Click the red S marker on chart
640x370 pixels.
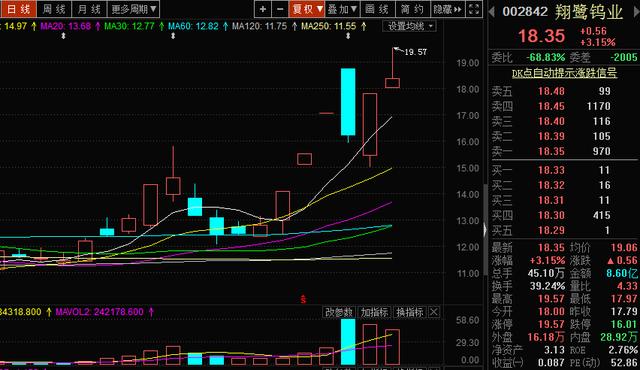[x=303, y=300]
